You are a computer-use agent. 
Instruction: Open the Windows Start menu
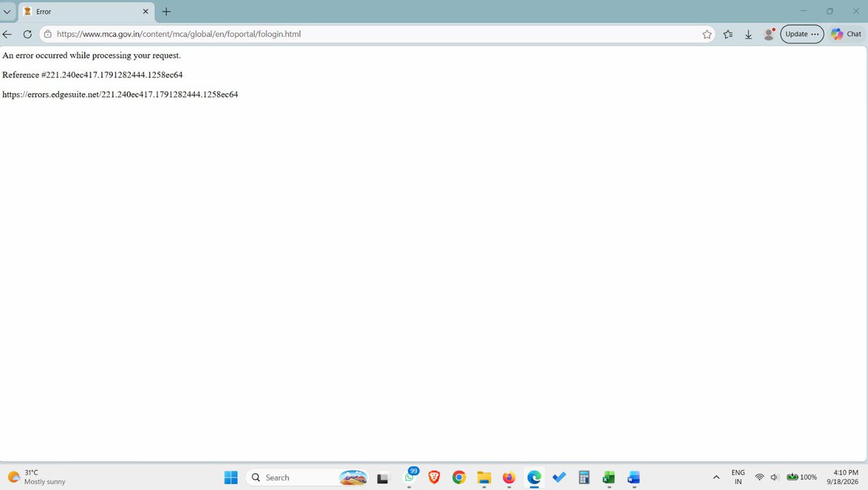coord(231,477)
